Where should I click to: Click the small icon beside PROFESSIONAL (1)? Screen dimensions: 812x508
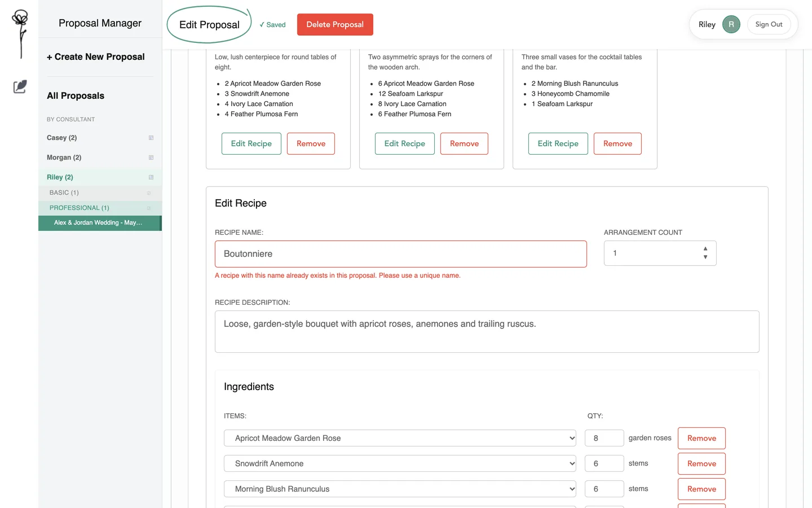pos(149,208)
